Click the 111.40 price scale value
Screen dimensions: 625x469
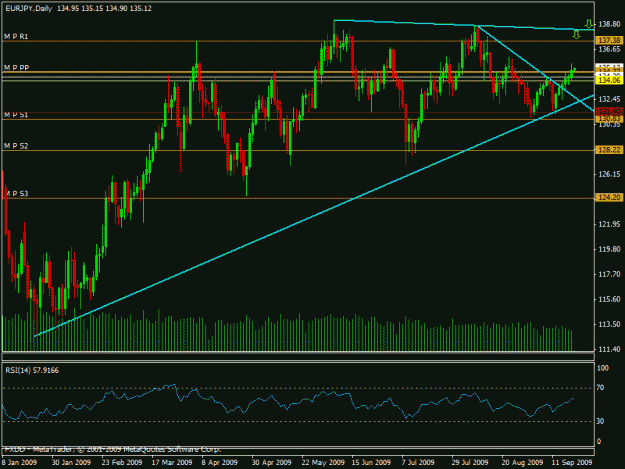pos(609,349)
